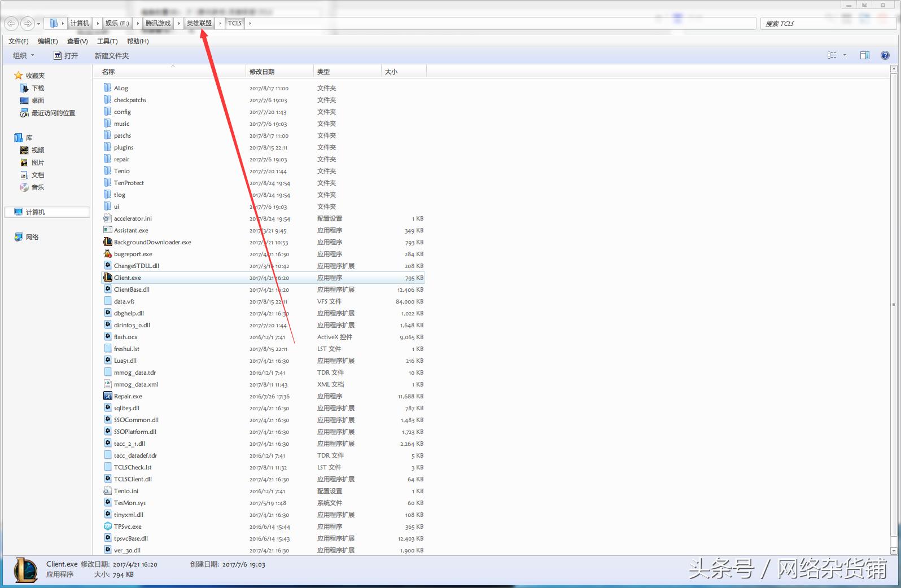Click the vertical scrollbar down arrow

(x=894, y=550)
